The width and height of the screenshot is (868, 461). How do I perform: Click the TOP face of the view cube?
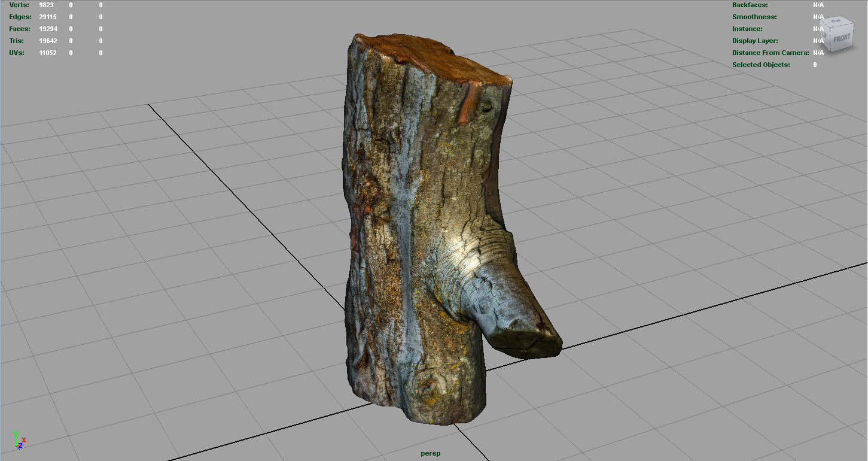[x=835, y=21]
